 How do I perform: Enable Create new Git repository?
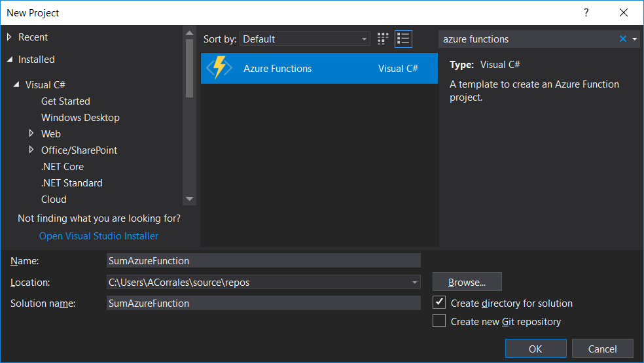[x=439, y=320]
